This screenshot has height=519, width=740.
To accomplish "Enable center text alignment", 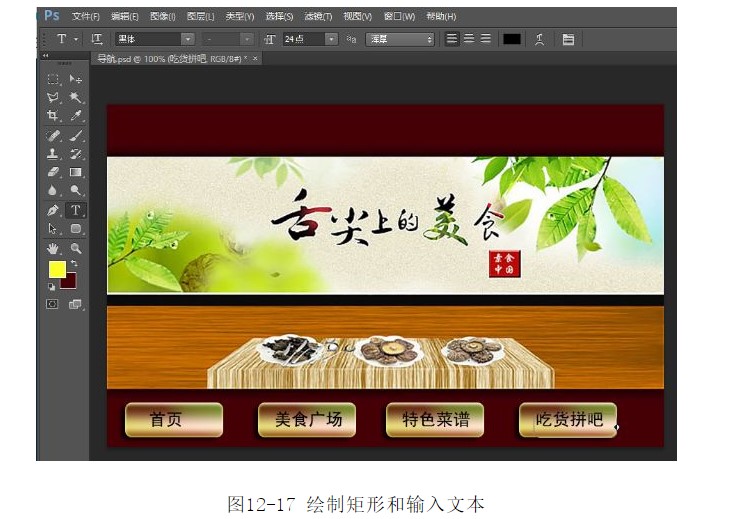I will pyautogui.click(x=468, y=39).
